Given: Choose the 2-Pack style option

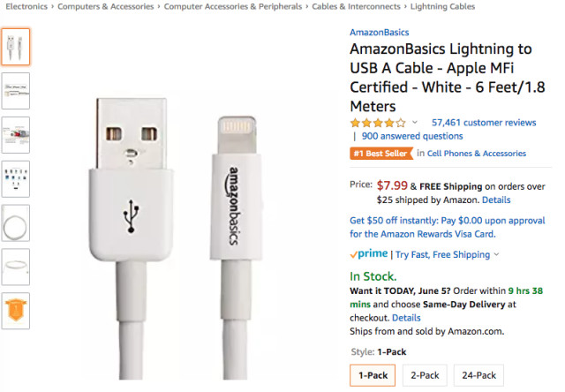Looking at the screenshot, I should tap(424, 375).
